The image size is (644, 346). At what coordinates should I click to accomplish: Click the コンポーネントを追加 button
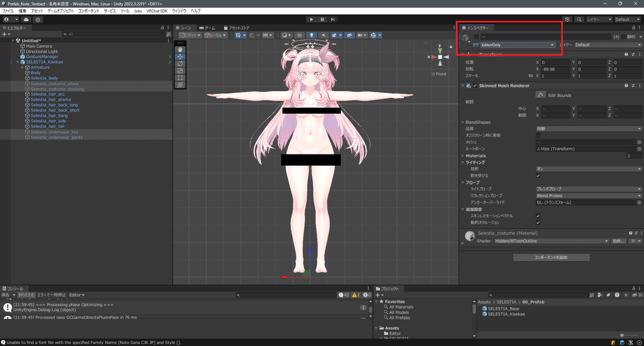pos(551,257)
